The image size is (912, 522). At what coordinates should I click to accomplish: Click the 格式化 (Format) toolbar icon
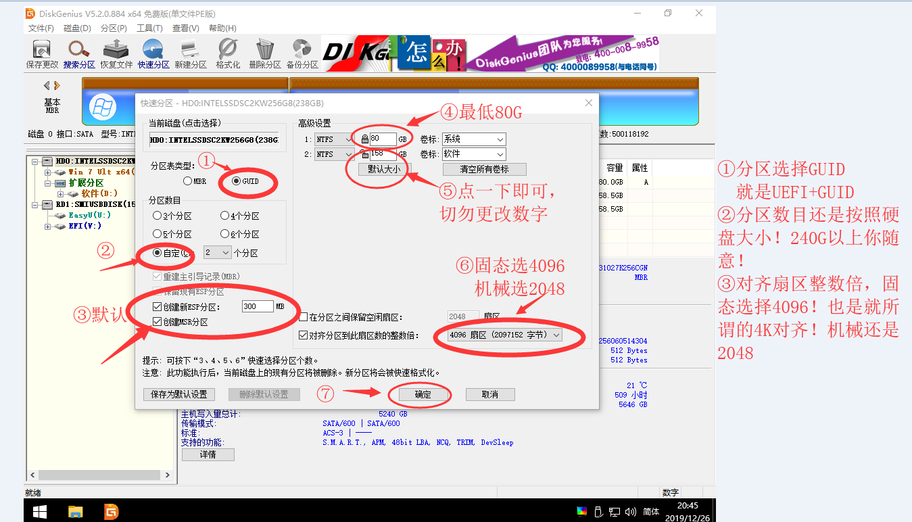tap(227, 52)
